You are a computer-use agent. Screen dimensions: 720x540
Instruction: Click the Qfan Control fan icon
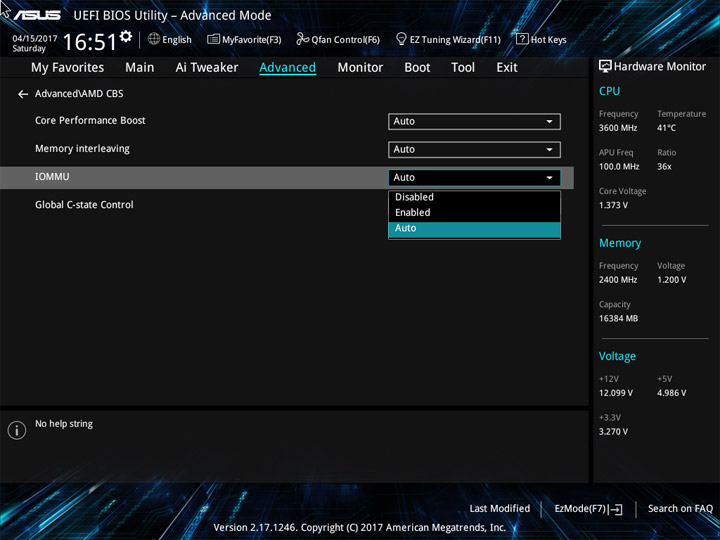click(x=302, y=39)
